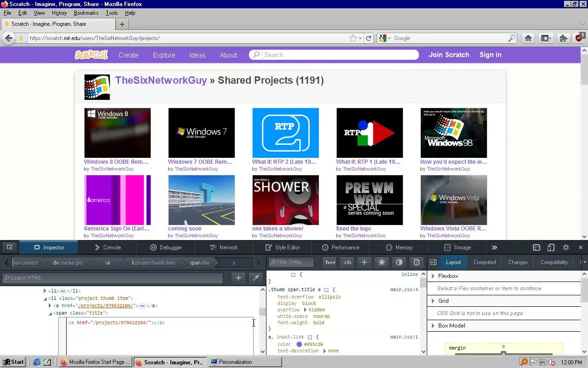The image size is (588, 368).
Task: Switch to the Network tab
Action: [x=224, y=247]
